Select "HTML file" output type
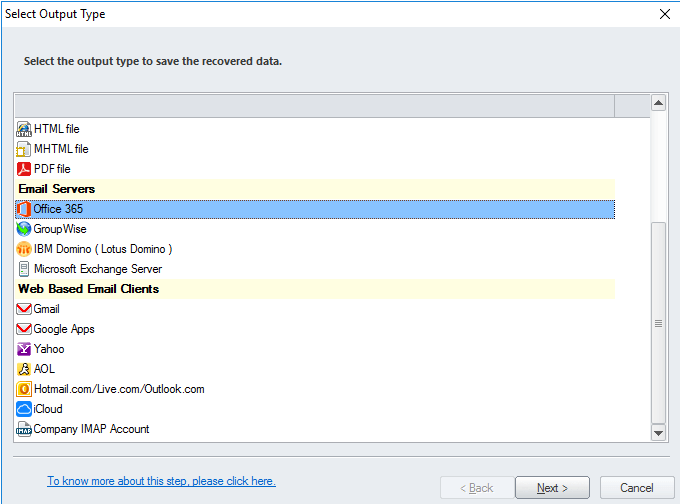Screen dimensions: 680x504 (57, 129)
